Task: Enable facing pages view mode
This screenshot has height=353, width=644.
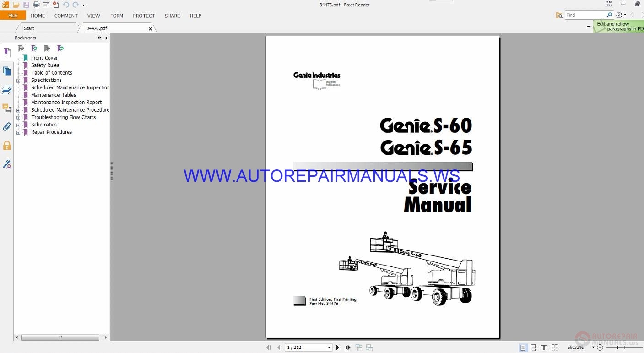Action: 544,348
